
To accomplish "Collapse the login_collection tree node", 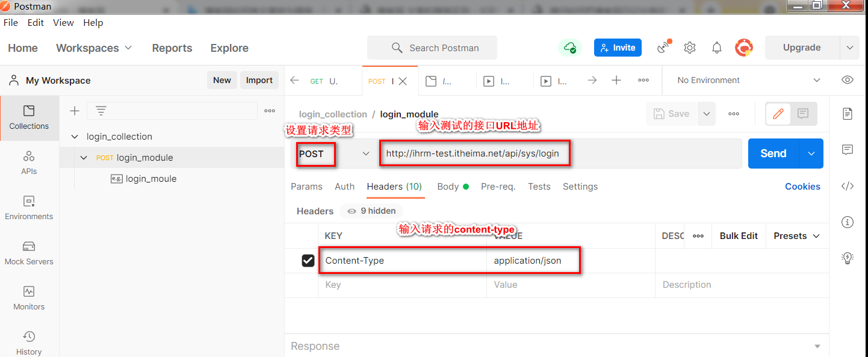I will [x=75, y=137].
